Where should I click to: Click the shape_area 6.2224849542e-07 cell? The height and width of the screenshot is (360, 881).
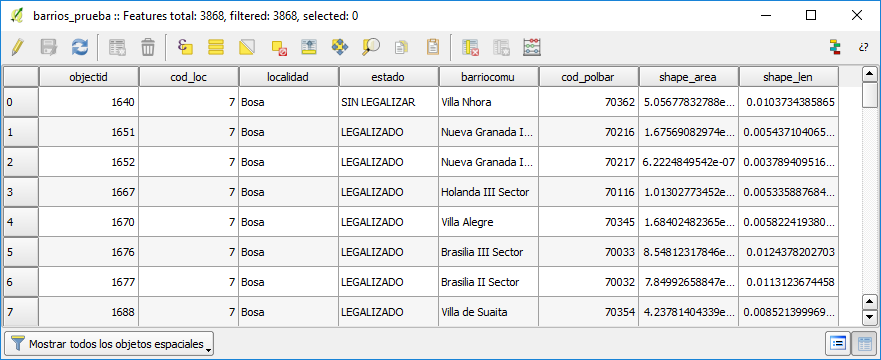[688, 162]
